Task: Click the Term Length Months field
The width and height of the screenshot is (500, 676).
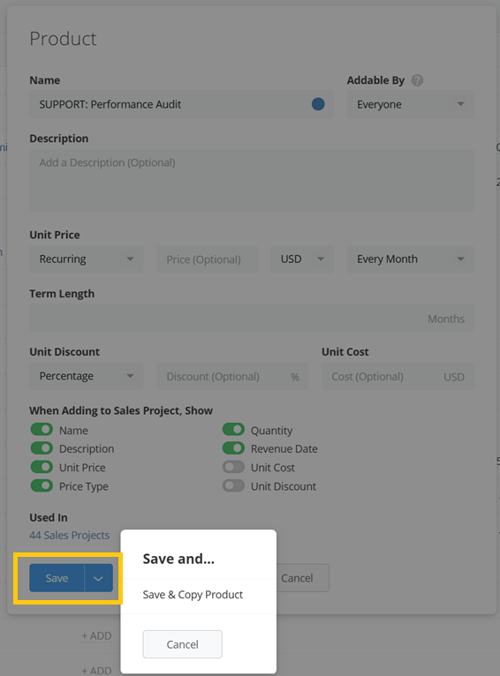Action: tap(252, 318)
